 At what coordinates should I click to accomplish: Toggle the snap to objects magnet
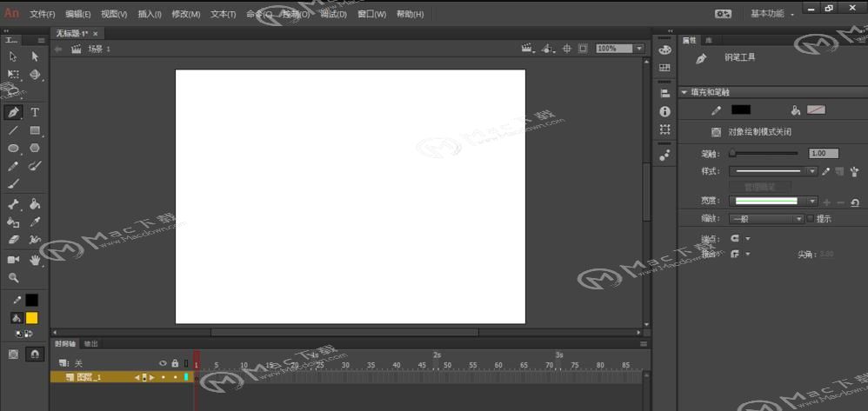(x=34, y=355)
